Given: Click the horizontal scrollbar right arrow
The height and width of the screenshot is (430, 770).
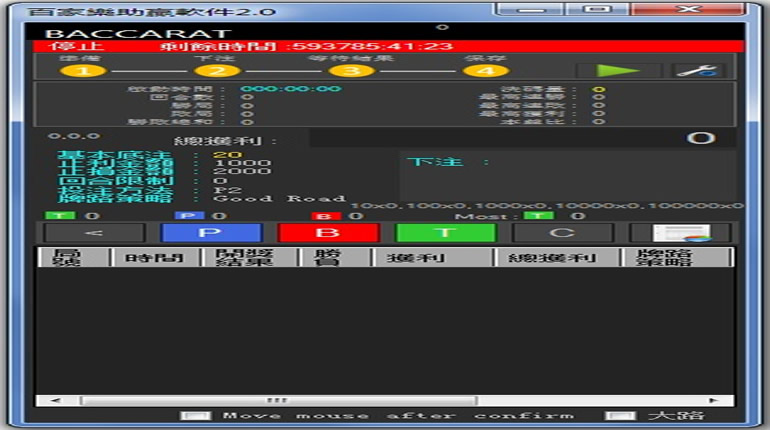Looking at the screenshot, I should point(713,400).
